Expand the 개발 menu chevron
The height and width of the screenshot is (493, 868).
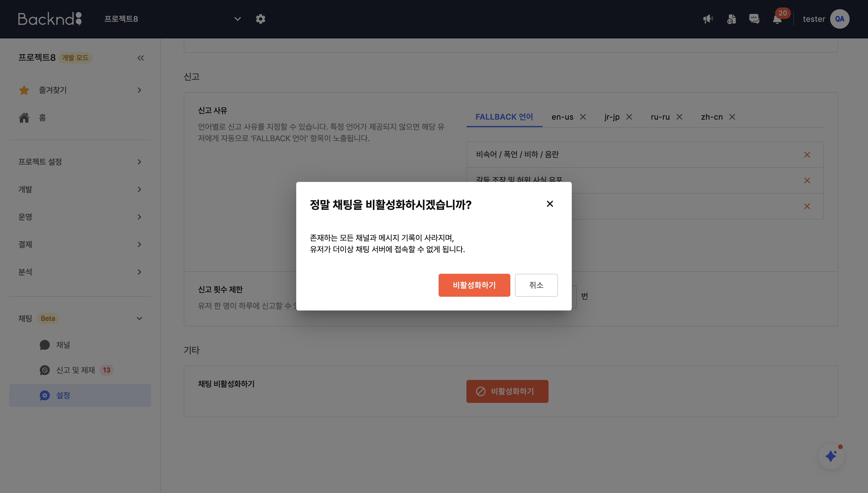click(x=139, y=189)
